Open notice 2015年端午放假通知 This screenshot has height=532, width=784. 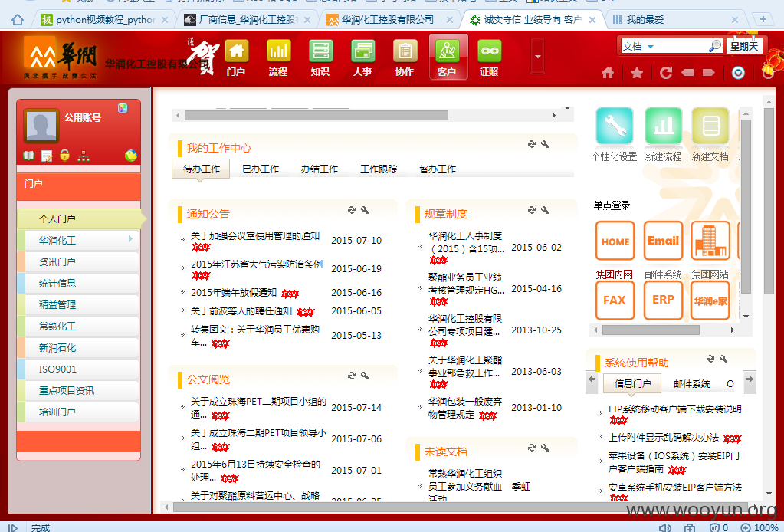tap(234, 292)
